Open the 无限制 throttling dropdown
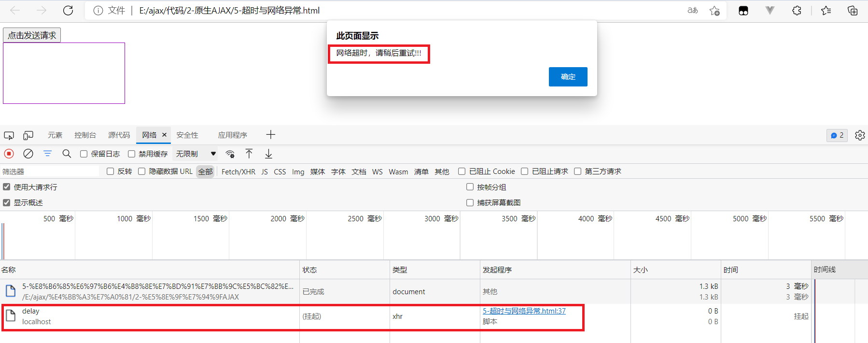Screen dimensions: 868x343 click(x=196, y=154)
